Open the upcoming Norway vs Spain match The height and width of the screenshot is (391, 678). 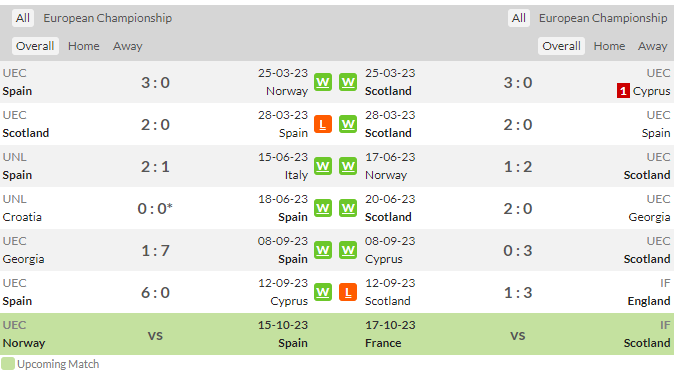[x=155, y=334]
